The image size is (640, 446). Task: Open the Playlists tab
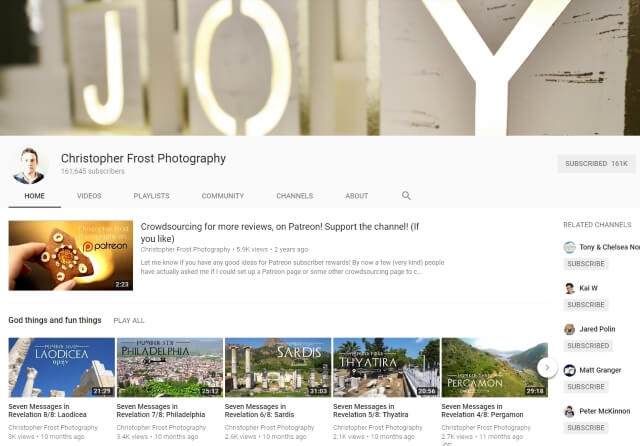click(x=151, y=196)
